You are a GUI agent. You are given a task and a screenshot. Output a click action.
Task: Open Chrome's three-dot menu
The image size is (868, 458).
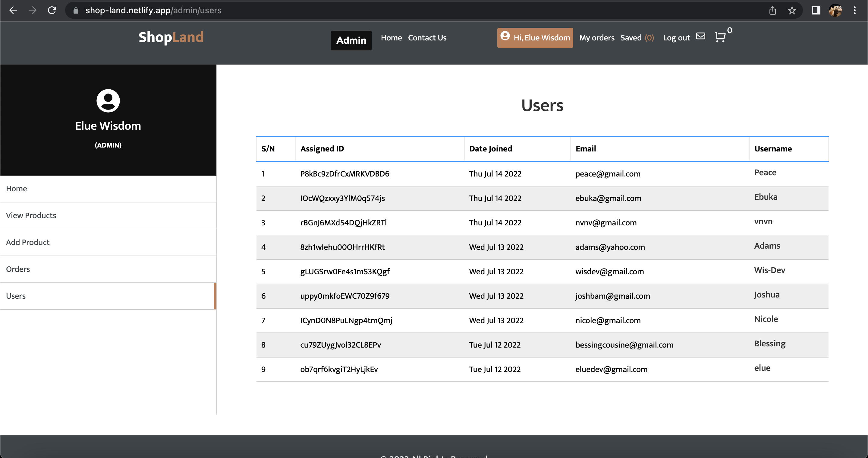(856, 11)
